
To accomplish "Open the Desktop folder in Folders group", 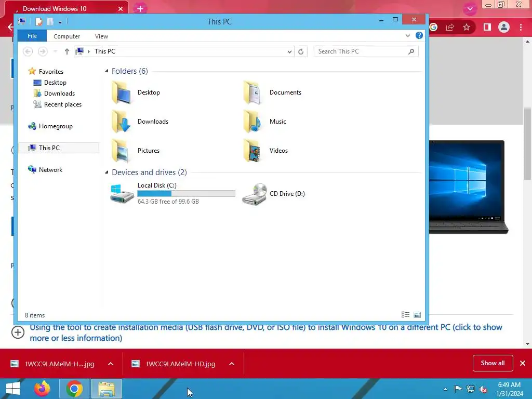I will point(136,92).
